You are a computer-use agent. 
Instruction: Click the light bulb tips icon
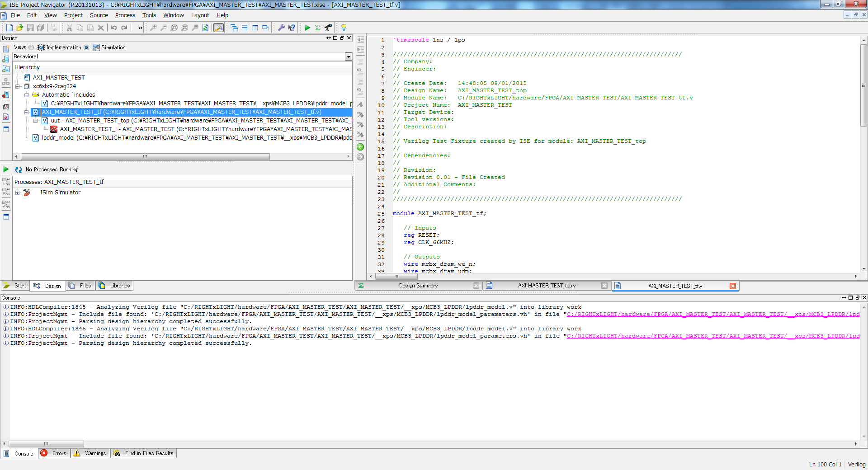pyautogui.click(x=344, y=28)
